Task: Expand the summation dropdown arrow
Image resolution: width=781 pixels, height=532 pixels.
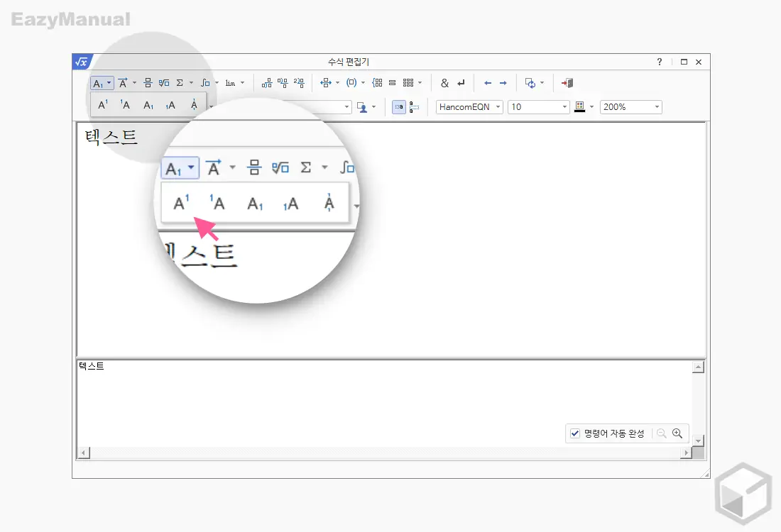Action: pyautogui.click(x=191, y=83)
